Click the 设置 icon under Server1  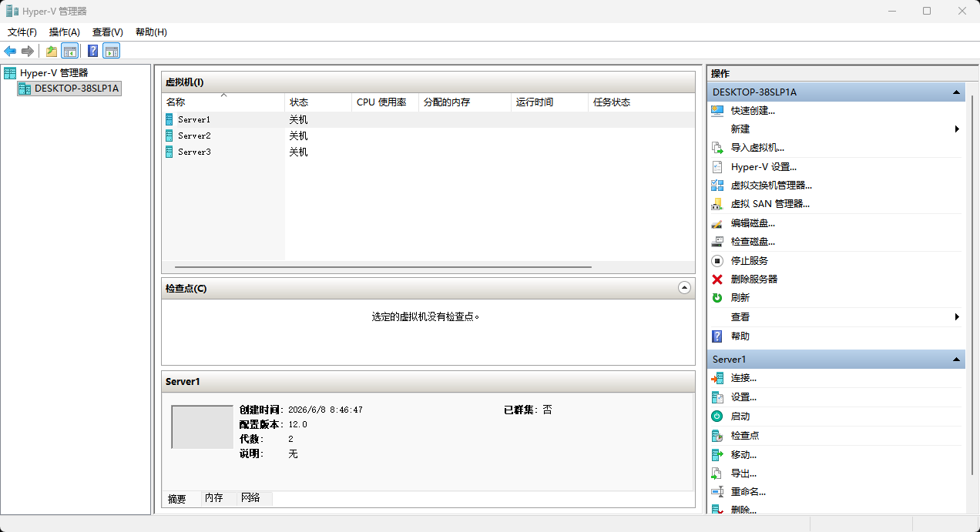[717, 397]
